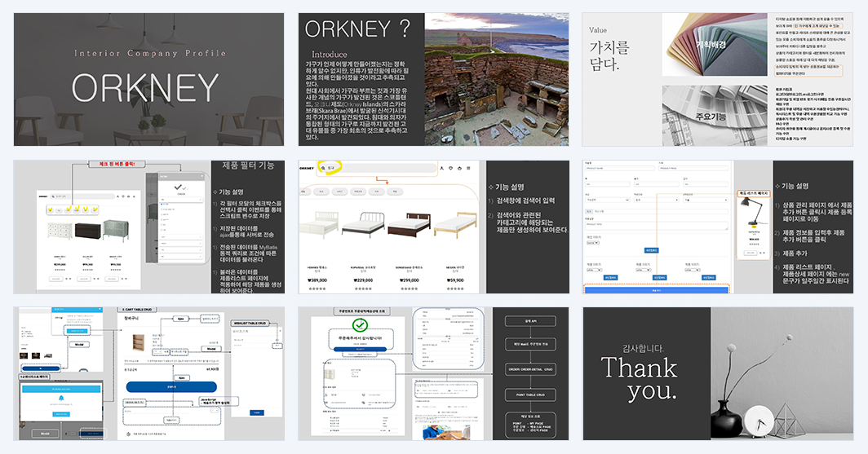The width and height of the screenshot is (868, 454).
Task: Click the desk lamp product image
Action: point(754,213)
